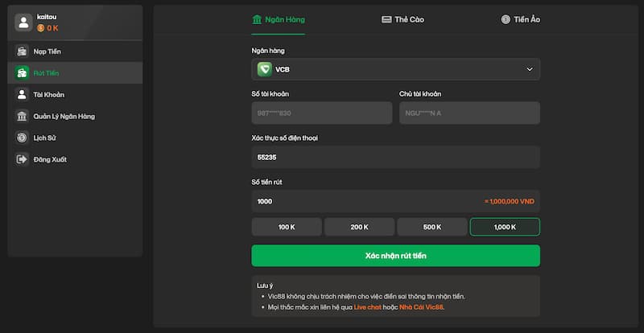Click the VCB bank logo icon

point(264,69)
